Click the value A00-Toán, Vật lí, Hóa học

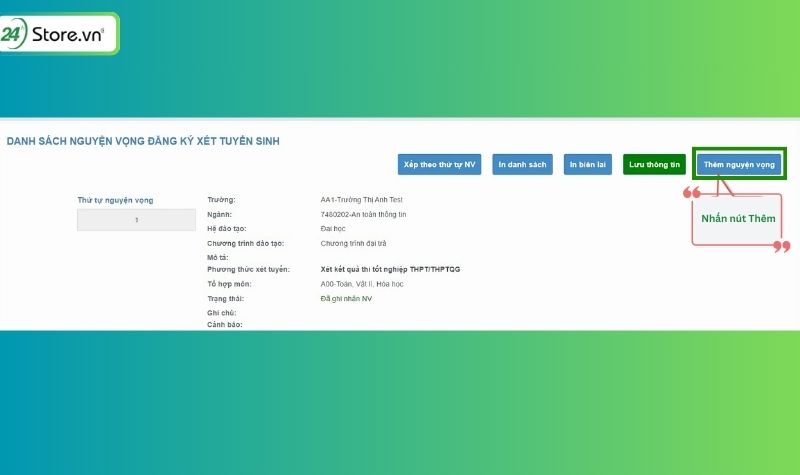362,284
